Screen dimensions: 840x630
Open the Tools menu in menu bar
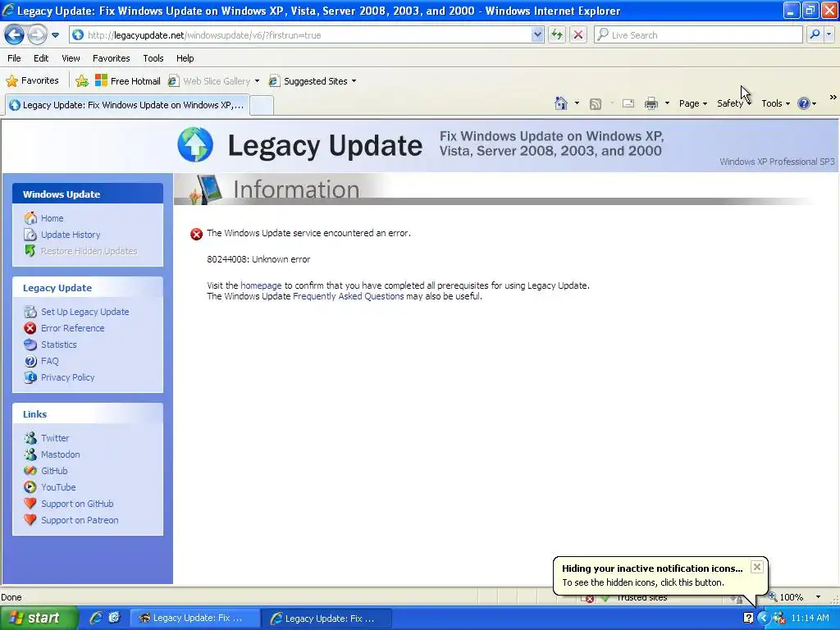click(153, 58)
